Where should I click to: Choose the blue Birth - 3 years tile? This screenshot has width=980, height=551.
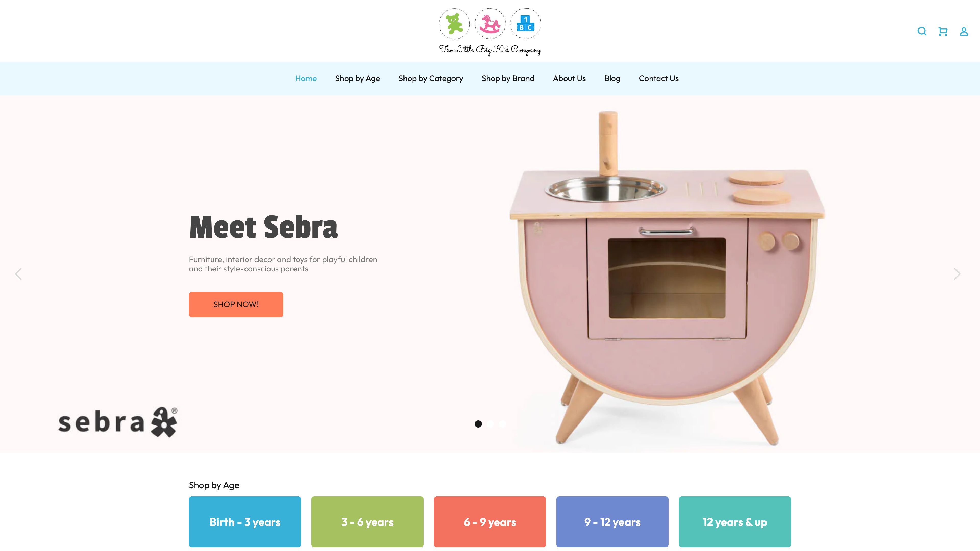(x=245, y=522)
